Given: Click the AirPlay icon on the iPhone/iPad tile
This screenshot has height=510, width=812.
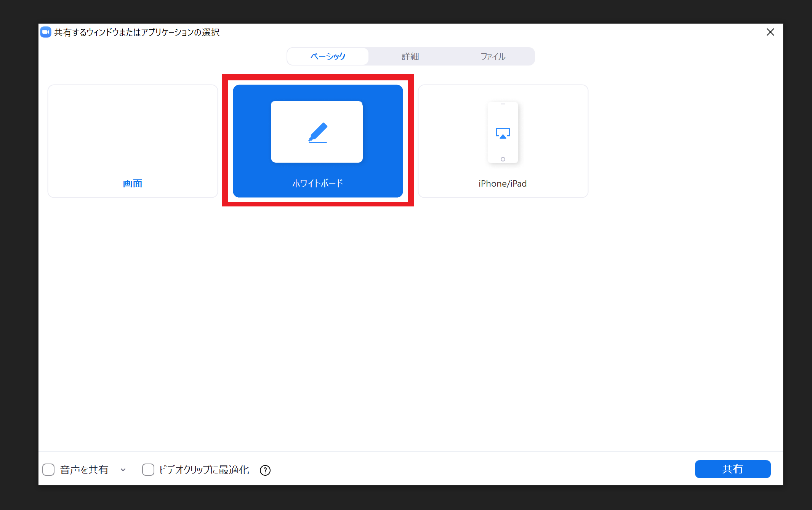Looking at the screenshot, I should click(503, 133).
